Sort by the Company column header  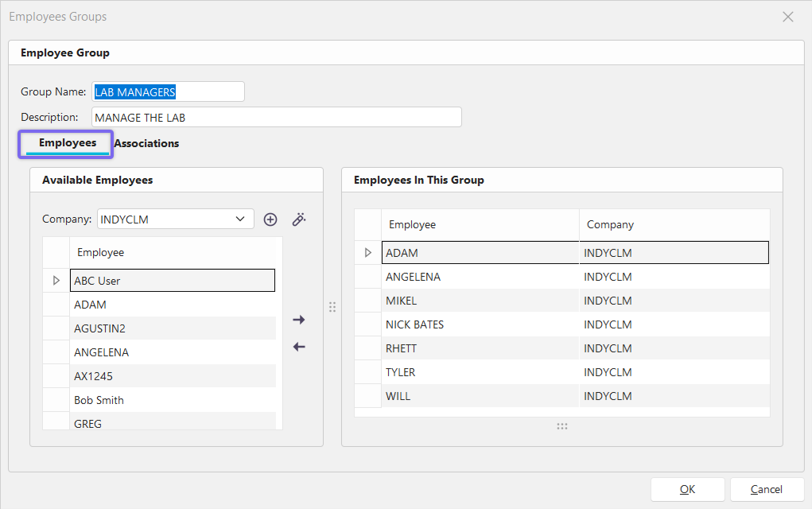610,225
